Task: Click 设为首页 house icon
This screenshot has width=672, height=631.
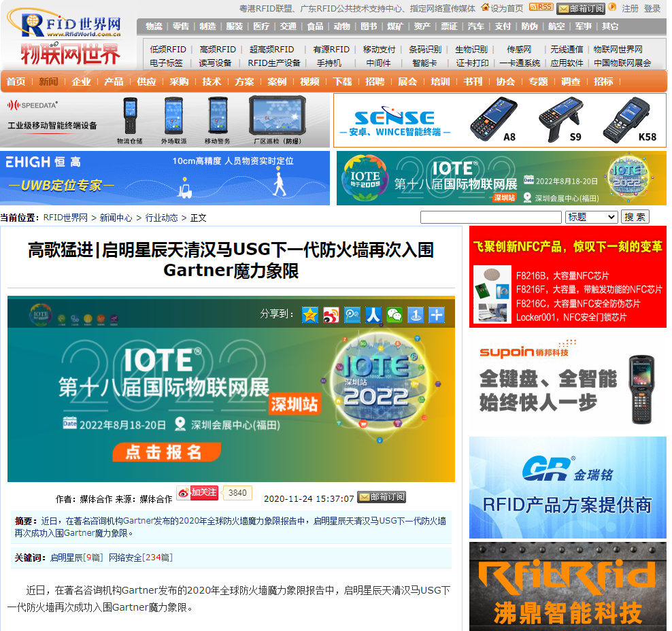Action: (x=485, y=7)
